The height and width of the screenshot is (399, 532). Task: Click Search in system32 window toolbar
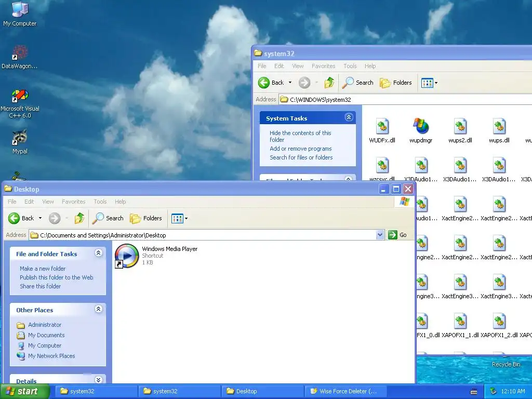tap(357, 83)
